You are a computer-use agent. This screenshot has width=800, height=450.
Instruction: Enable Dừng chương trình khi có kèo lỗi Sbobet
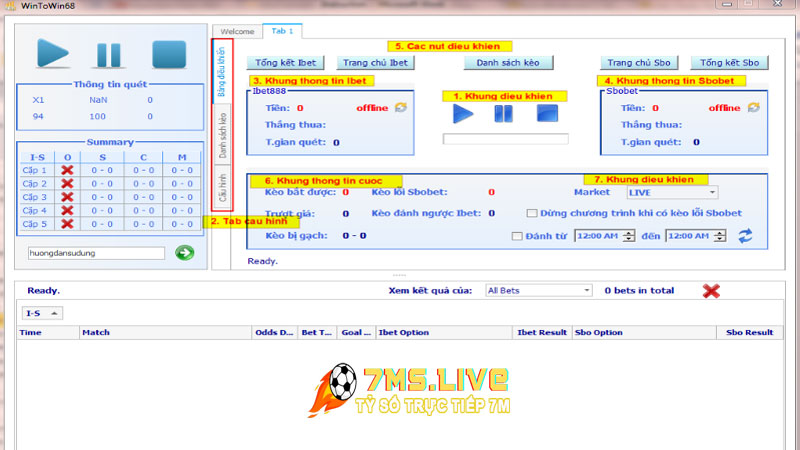click(x=532, y=213)
